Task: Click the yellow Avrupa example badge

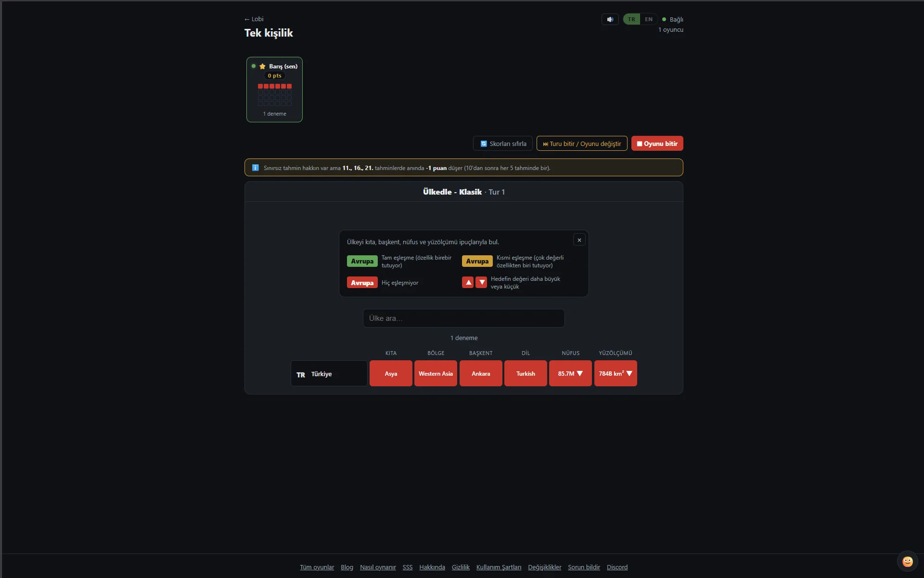Action: pos(477,261)
